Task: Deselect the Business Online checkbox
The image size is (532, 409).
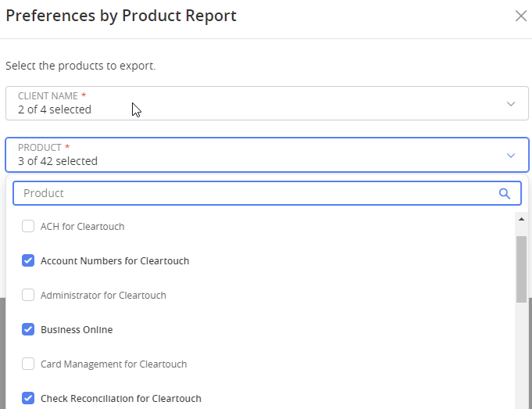Action: 28,329
